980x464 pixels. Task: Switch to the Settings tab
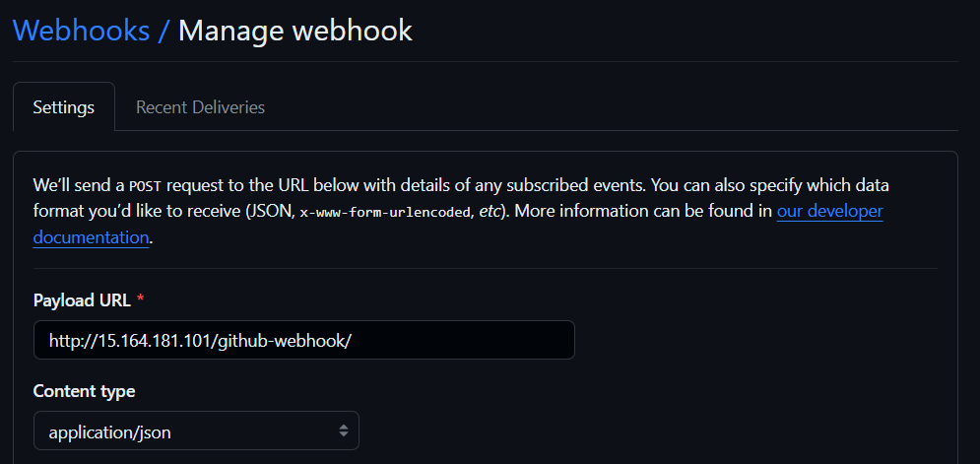click(x=64, y=107)
